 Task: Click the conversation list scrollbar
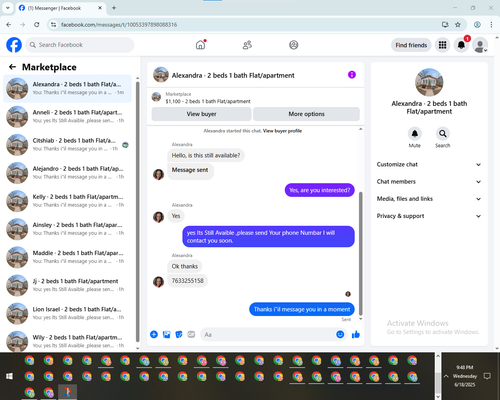coord(137,212)
